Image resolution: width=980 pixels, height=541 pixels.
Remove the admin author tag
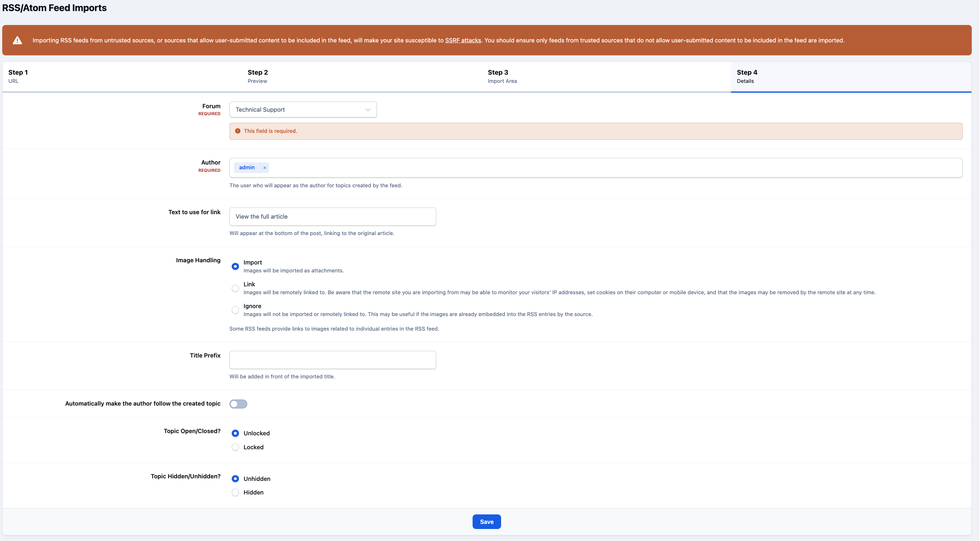click(x=265, y=168)
